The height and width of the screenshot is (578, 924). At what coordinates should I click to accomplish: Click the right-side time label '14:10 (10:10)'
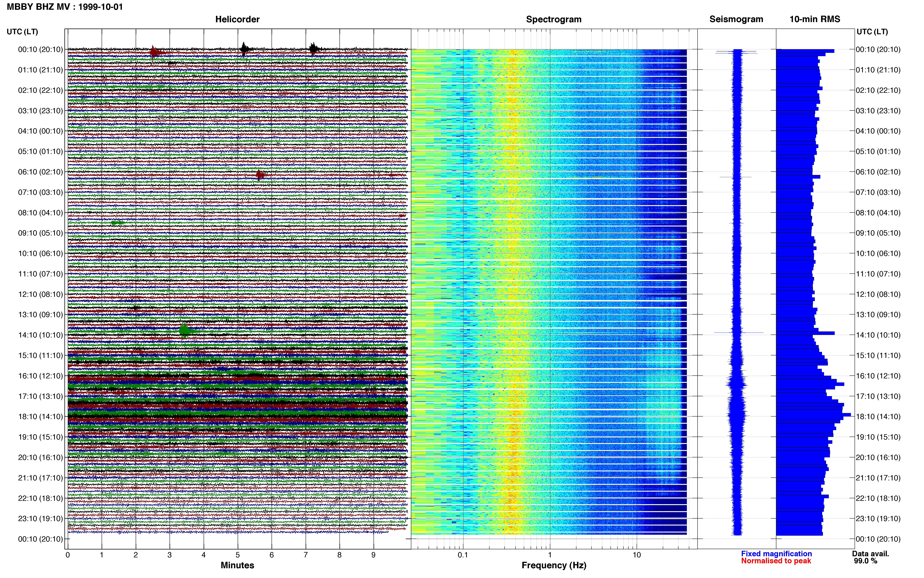point(878,335)
